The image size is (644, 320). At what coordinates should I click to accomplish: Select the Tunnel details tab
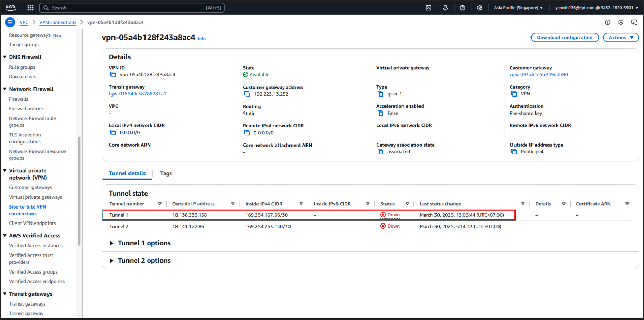tap(127, 173)
